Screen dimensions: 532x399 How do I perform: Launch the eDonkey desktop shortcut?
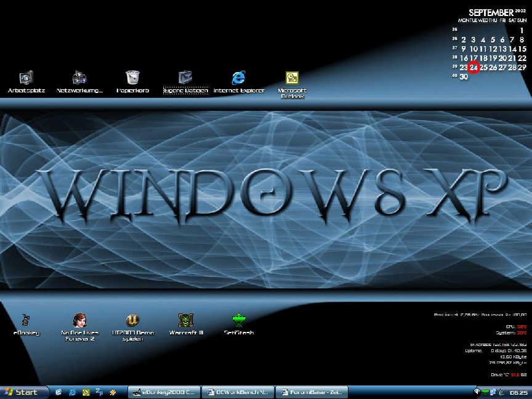(x=26, y=324)
